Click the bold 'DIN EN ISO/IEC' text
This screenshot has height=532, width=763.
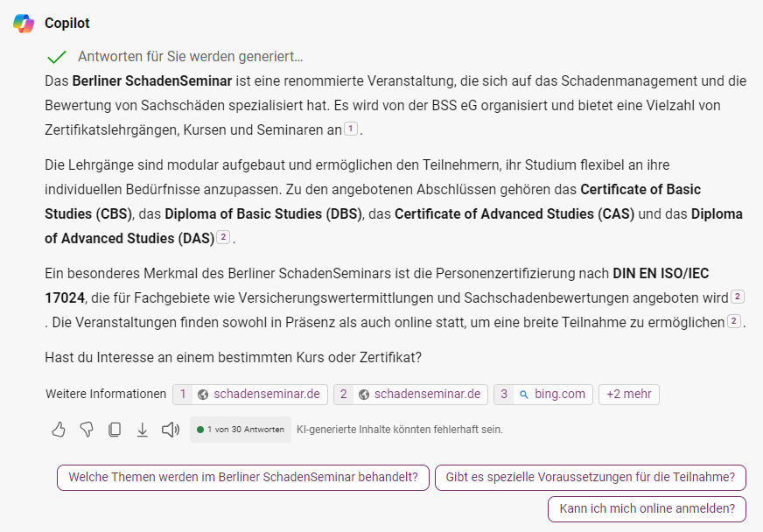click(661, 274)
